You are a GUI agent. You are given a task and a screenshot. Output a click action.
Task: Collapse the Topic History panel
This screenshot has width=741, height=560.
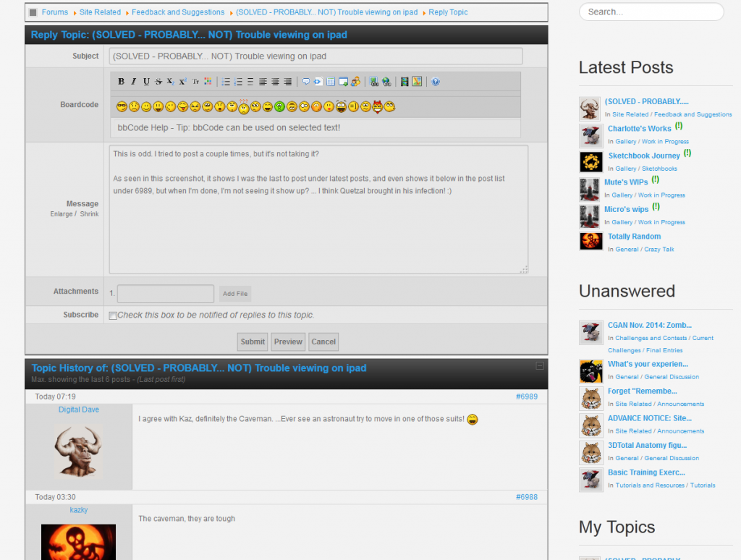click(540, 366)
